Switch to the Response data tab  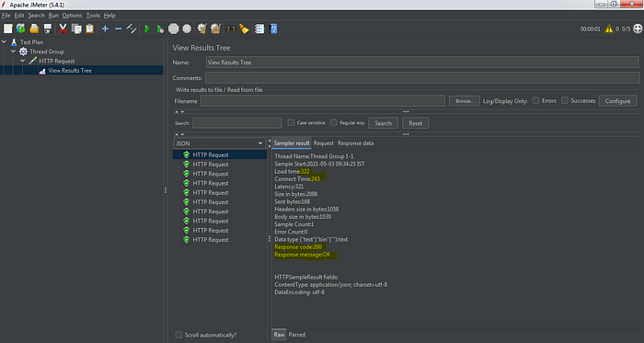coord(356,143)
